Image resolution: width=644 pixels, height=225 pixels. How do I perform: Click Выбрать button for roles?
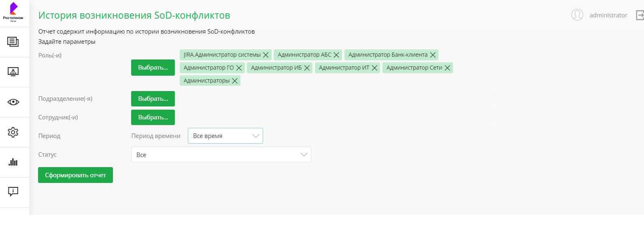153,68
